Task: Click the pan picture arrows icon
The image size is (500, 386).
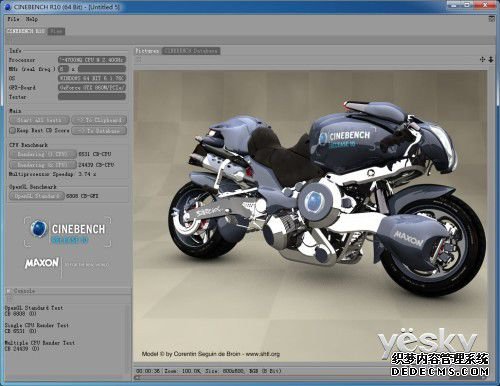Action: click(482, 59)
